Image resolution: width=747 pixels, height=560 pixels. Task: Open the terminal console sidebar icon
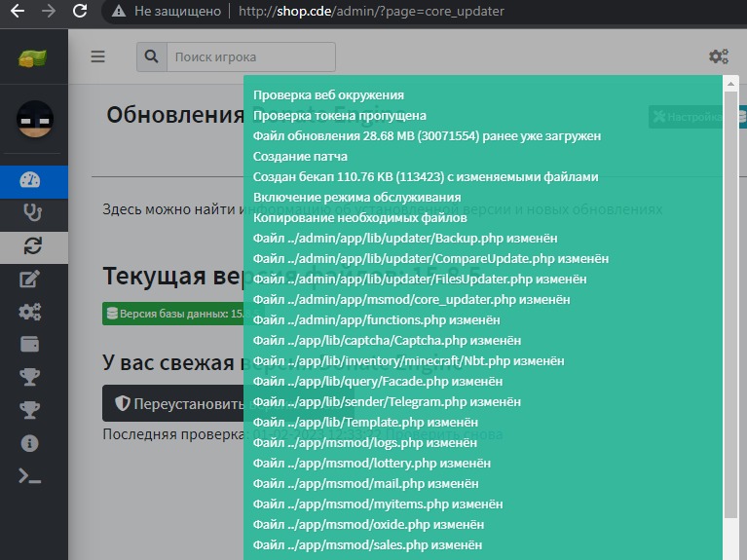coord(30,476)
